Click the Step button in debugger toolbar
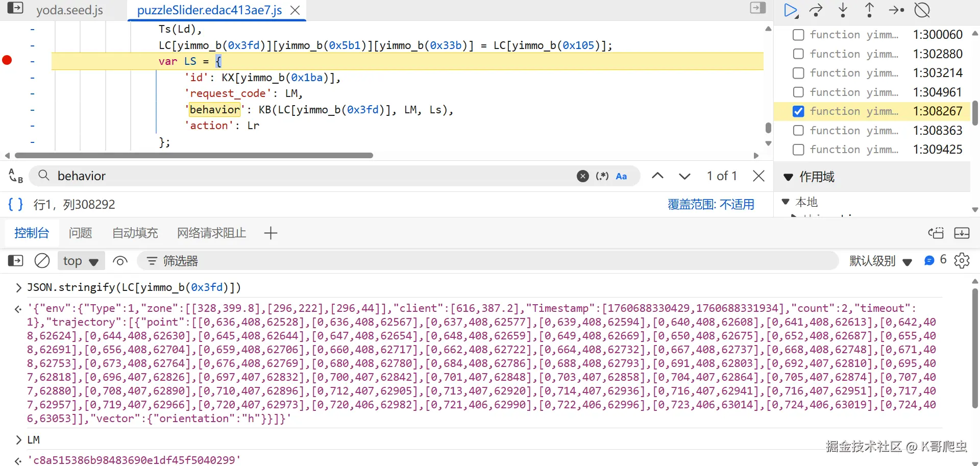 click(896, 10)
